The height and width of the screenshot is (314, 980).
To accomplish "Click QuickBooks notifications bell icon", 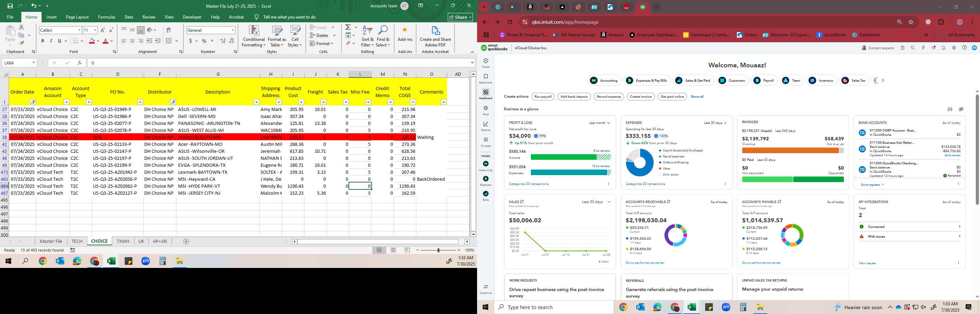I will pos(943,48).
